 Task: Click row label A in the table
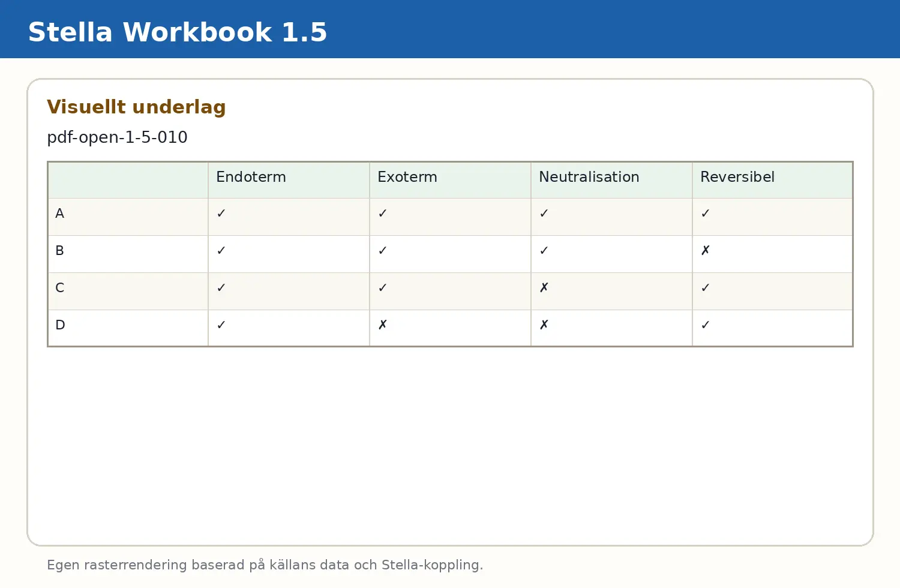[x=59, y=213]
